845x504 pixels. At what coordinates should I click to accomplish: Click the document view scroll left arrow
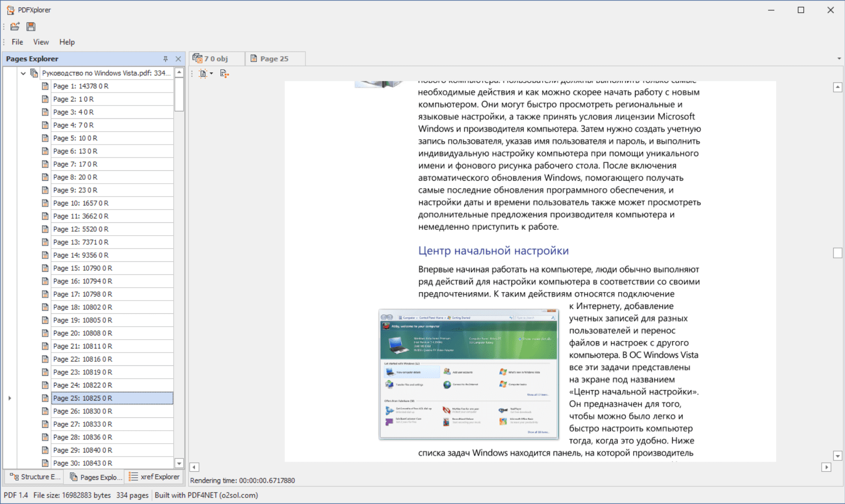(195, 467)
